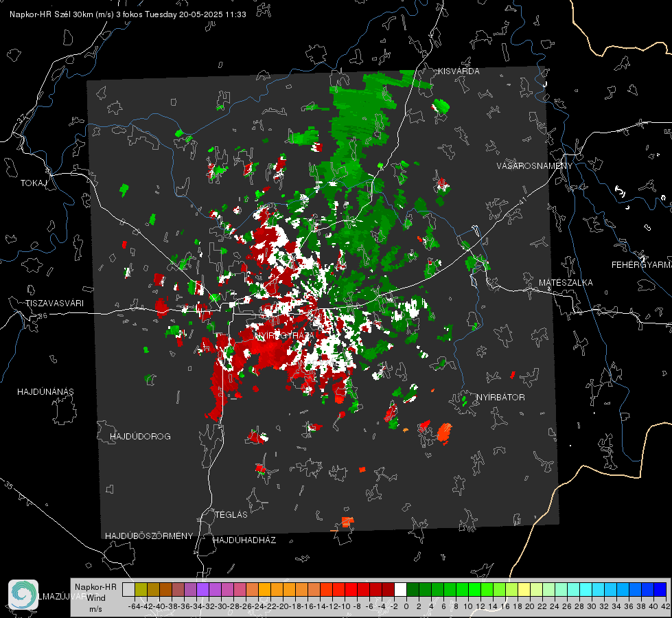
Task: Click road number 41 near Vásárosnamény
Action: (522, 200)
